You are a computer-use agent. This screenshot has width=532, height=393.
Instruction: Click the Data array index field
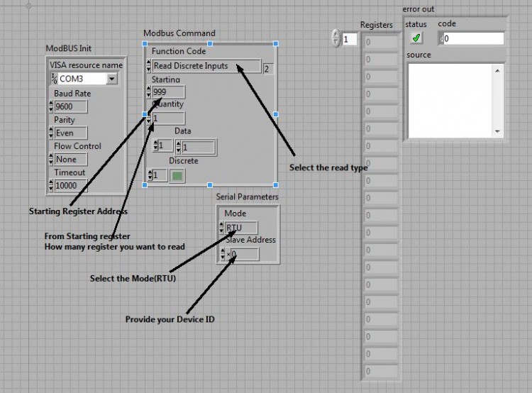click(165, 145)
